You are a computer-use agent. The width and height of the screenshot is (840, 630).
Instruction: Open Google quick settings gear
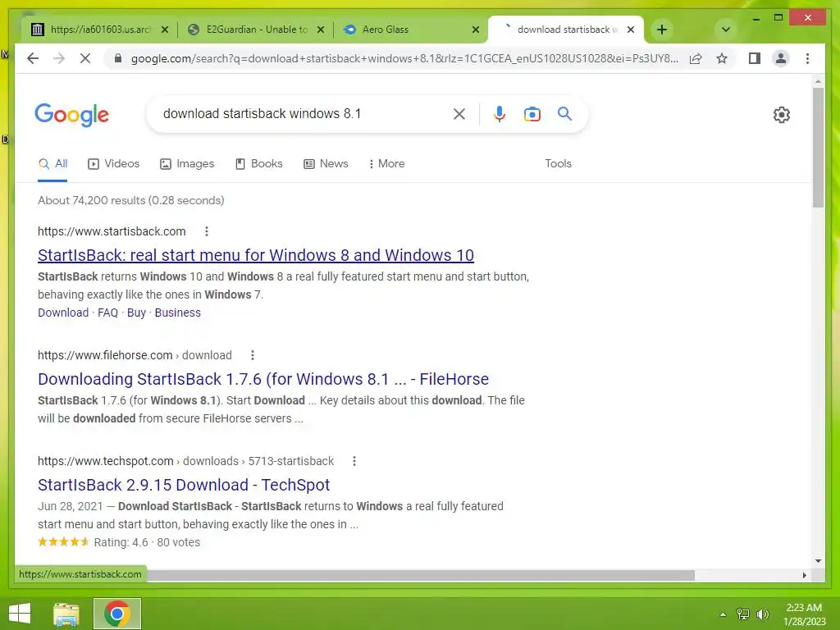782,115
